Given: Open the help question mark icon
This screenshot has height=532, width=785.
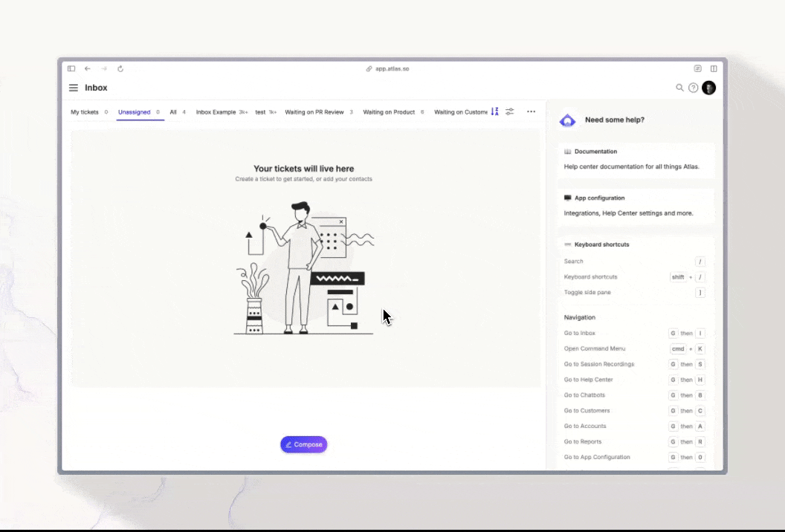Looking at the screenshot, I should (x=694, y=88).
